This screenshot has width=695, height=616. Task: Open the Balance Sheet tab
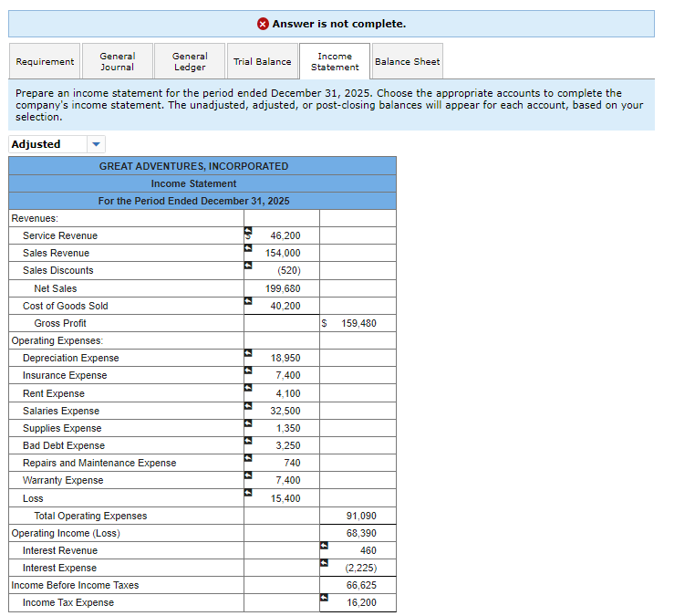click(x=408, y=61)
